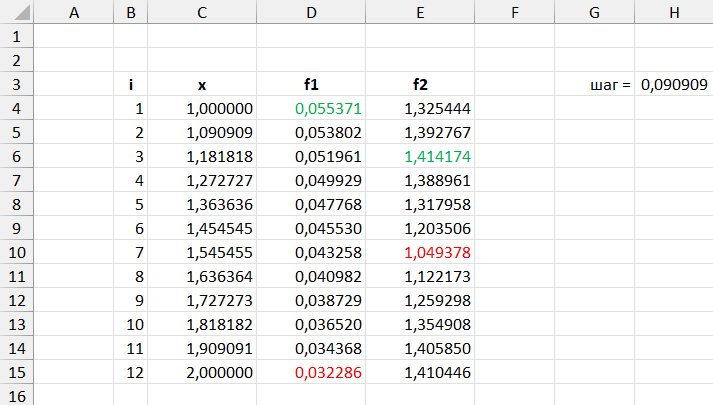713x405 pixels.
Task: Select f2 value 1,388961
Action: point(420,180)
